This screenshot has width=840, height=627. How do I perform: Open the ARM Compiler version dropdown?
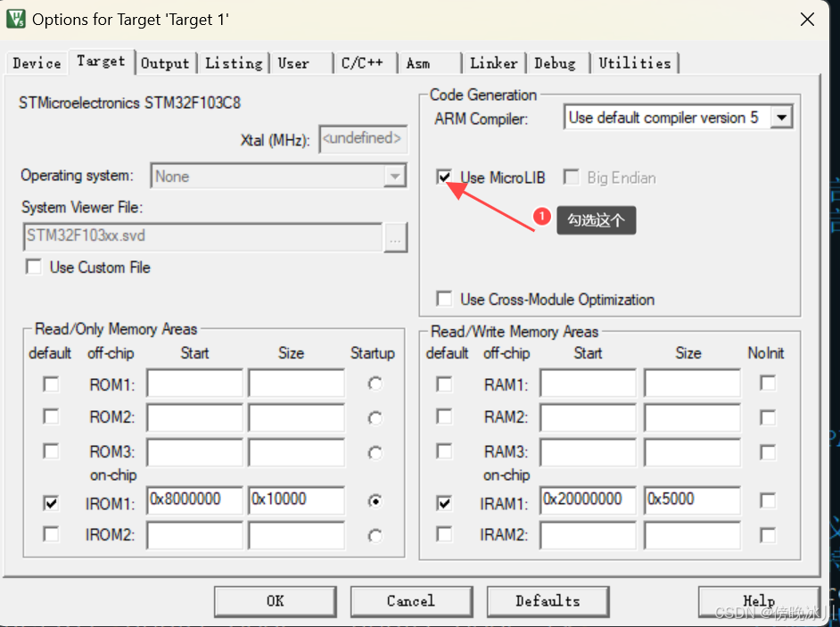782,118
